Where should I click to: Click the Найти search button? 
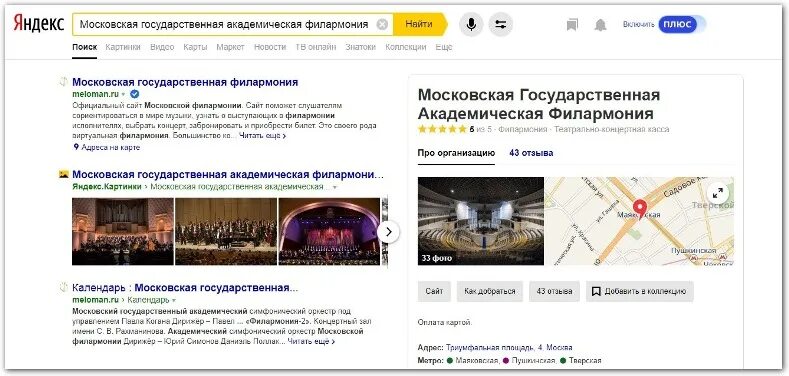(x=419, y=24)
